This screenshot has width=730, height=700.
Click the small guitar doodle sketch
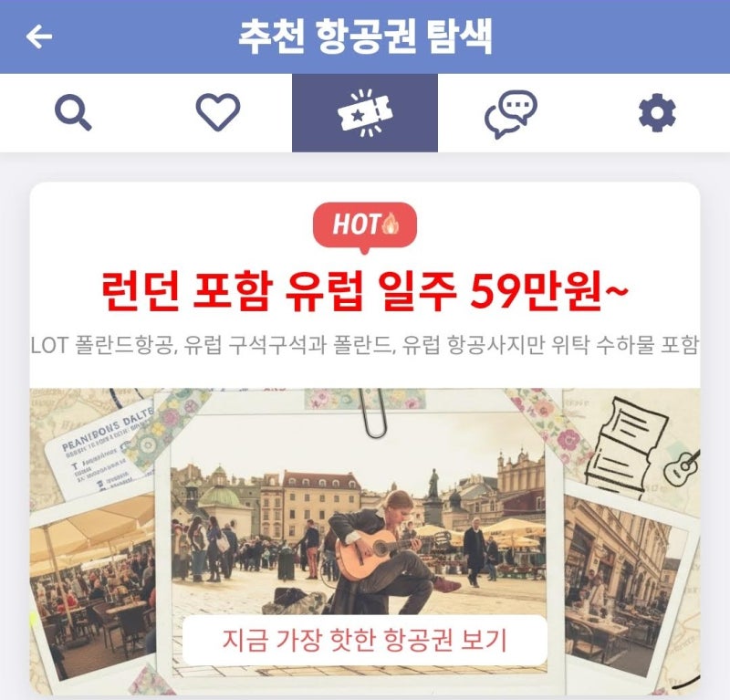pyautogui.click(x=682, y=467)
